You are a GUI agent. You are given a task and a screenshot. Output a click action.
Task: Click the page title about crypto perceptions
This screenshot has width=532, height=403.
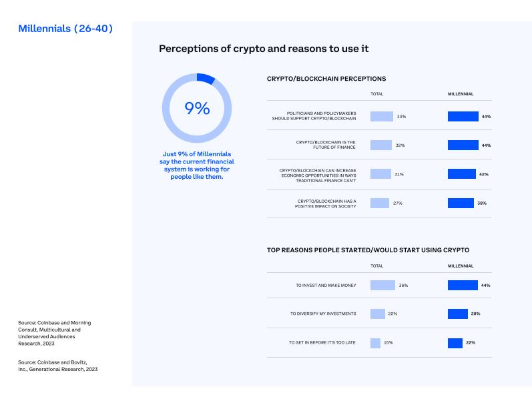(264, 49)
